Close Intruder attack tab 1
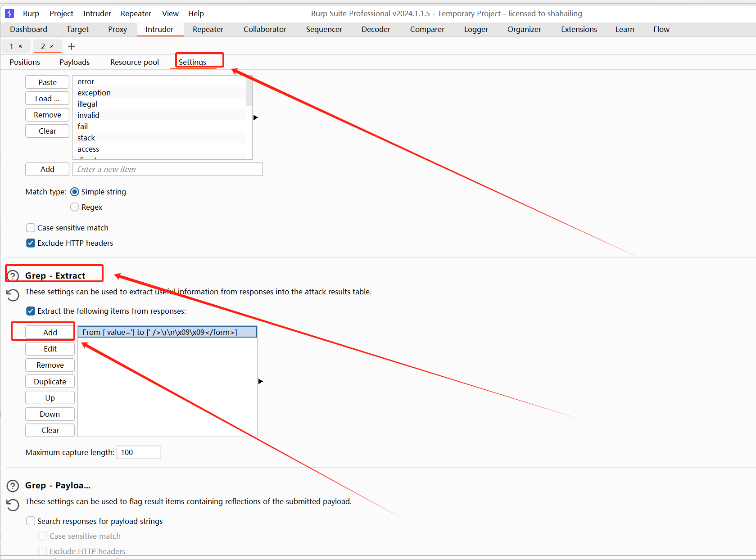Image resolution: width=756 pixels, height=559 pixels. coord(20,46)
